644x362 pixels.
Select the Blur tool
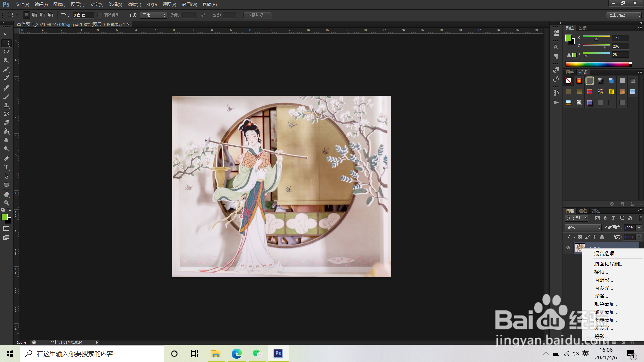(x=6, y=140)
